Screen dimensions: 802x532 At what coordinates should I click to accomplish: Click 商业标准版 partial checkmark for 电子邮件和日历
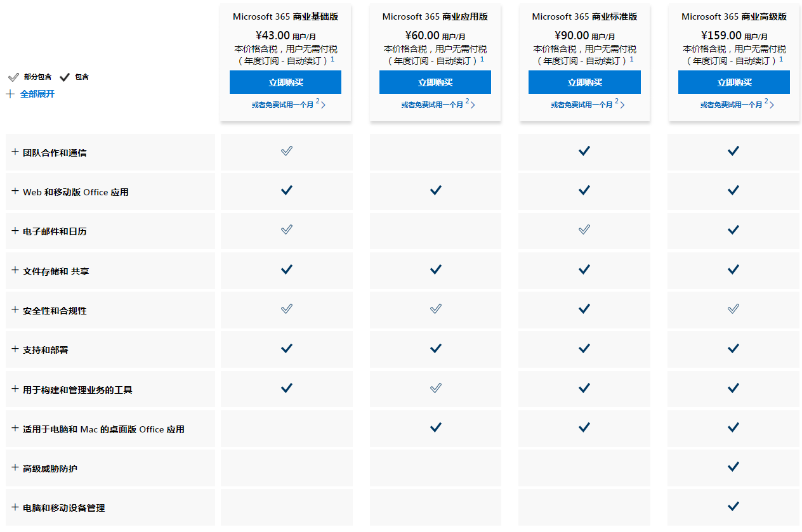pyautogui.click(x=584, y=230)
